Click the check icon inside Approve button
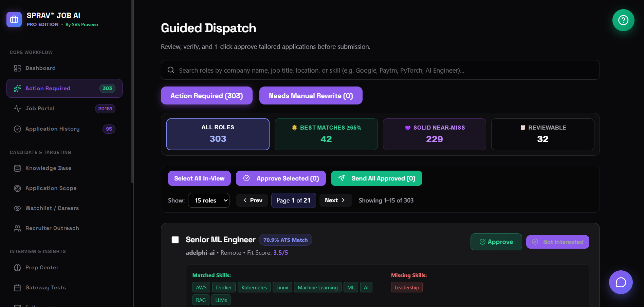 tap(482, 242)
